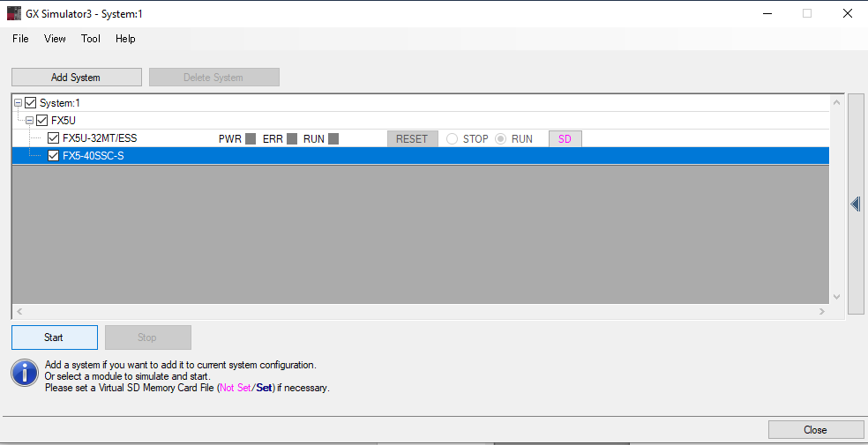Select the STOP radio button
This screenshot has width=868, height=445.
(x=452, y=139)
